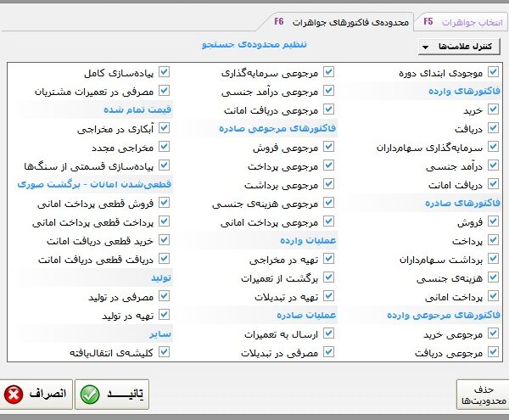Toggle مرجوعی پرداخت امانی checkbox
The height and width of the screenshot is (420, 509).
click(x=328, y=221)
